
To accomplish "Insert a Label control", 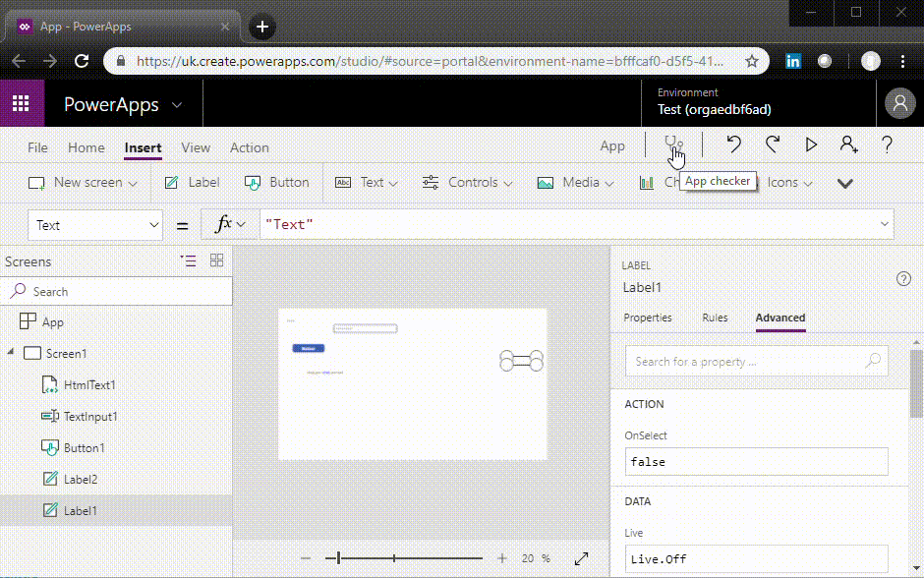I will click(x=192, y=183).
